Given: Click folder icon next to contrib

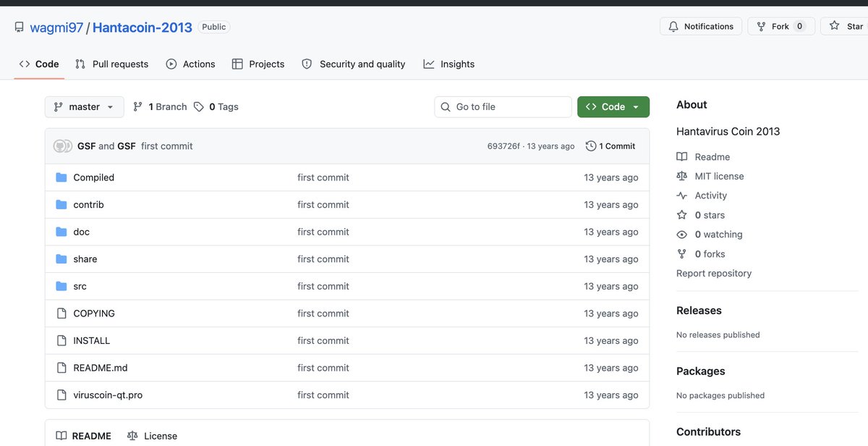Looking at the screenshot, I should [61, 205].
